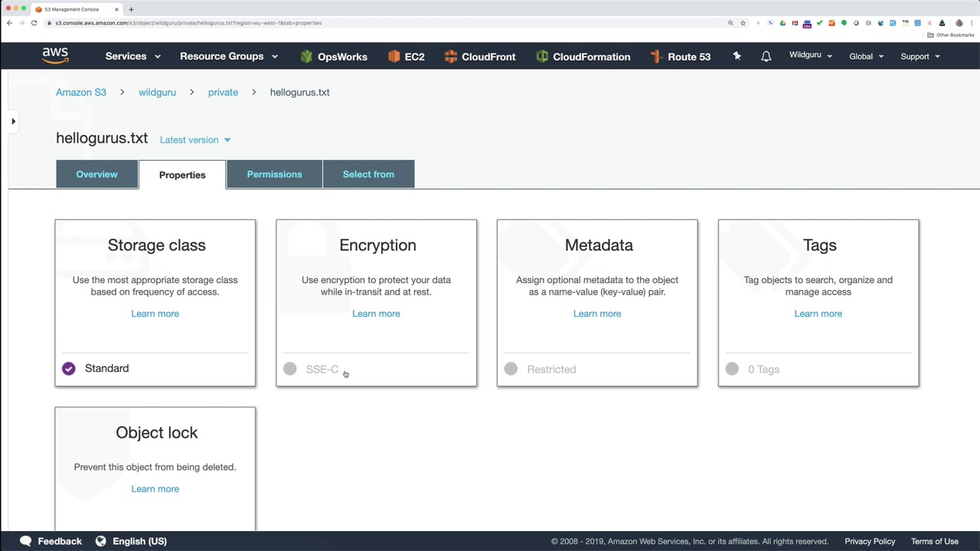Click the globe language icon
This screenshot has height=551, width=980.
100,541
